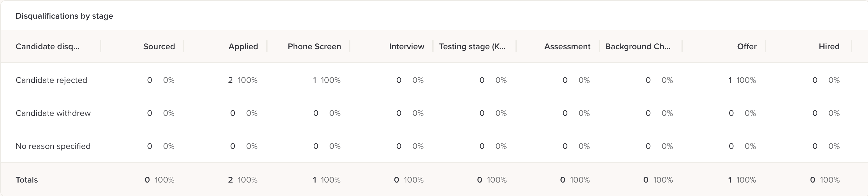Click Candidate rejected count under Offer
868x196 pixels.
point(730,80)
